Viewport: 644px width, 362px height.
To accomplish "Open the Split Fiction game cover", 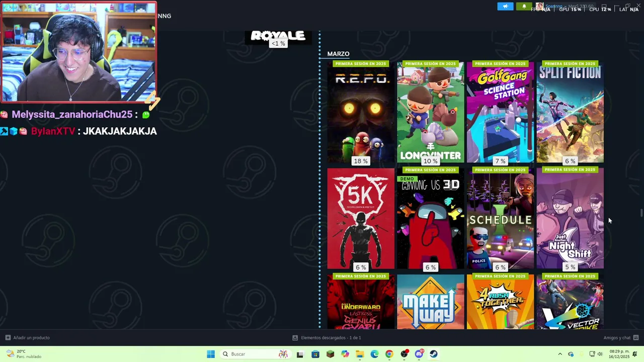I will [x=570, y=112].
